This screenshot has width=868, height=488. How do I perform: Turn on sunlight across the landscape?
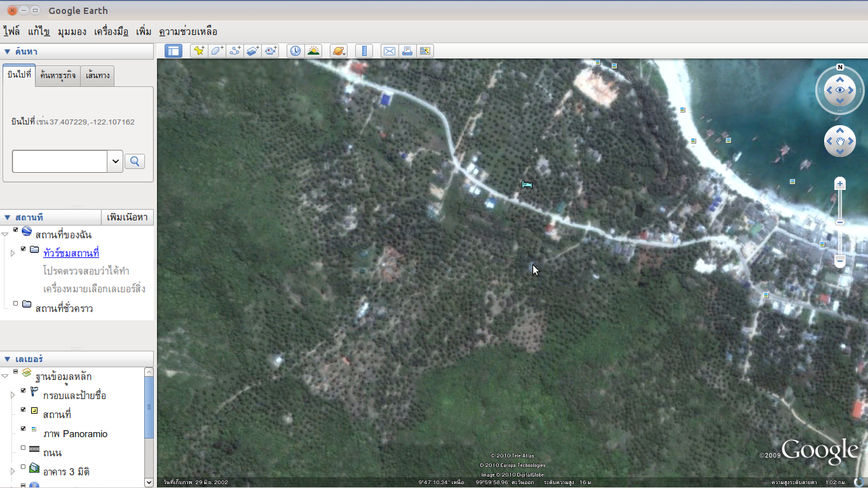pos(313,51)
